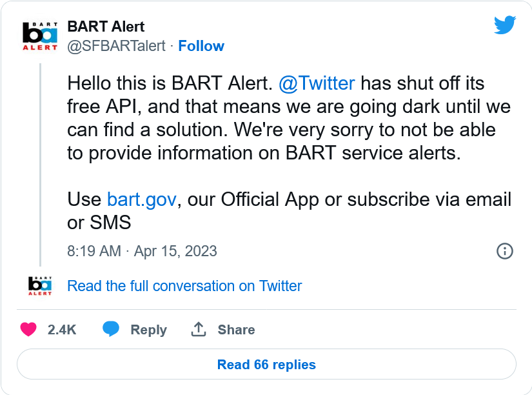This screenshot has height=395, width=532.
Task: Click the heart icon to like the tweet
Action: pyautogui.click(x=28, y=329)
